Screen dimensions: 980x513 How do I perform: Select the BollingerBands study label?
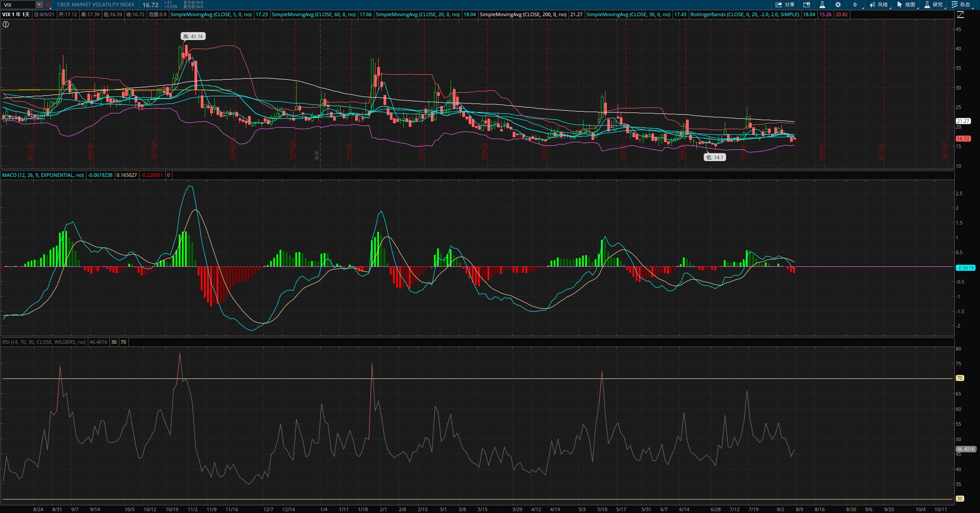pos(745,14)
